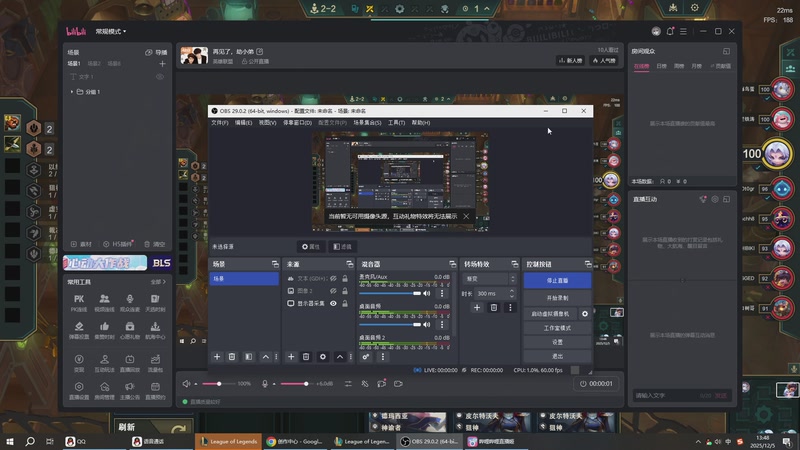
Task: Click 工作室模式 button in OBS
Action: [x=557, y=328]
